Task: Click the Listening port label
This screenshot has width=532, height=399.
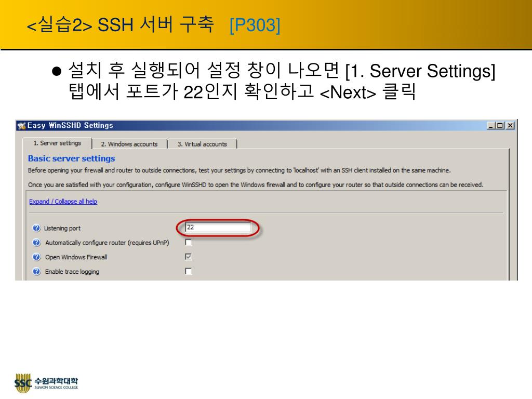Action: pyautogui.click(x=62, y=229)
